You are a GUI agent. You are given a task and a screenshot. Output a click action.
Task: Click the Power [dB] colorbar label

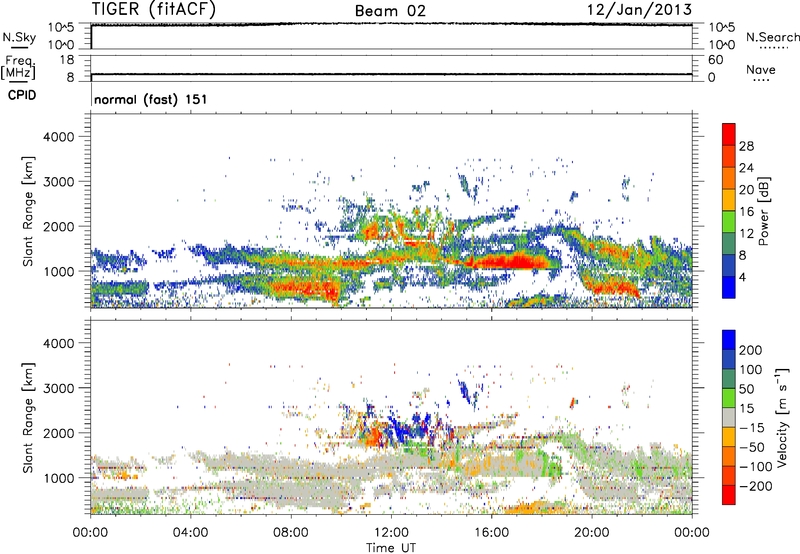click(764, 211)
